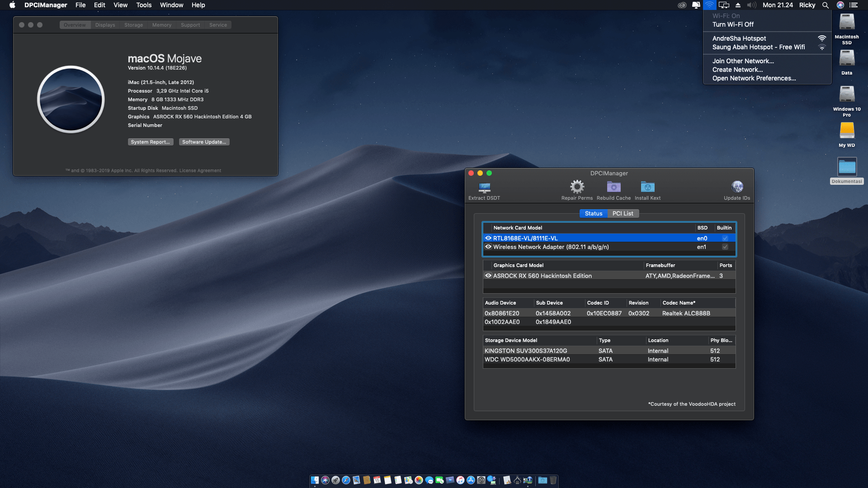Click the Storage Device Model column header

point(540,340)
